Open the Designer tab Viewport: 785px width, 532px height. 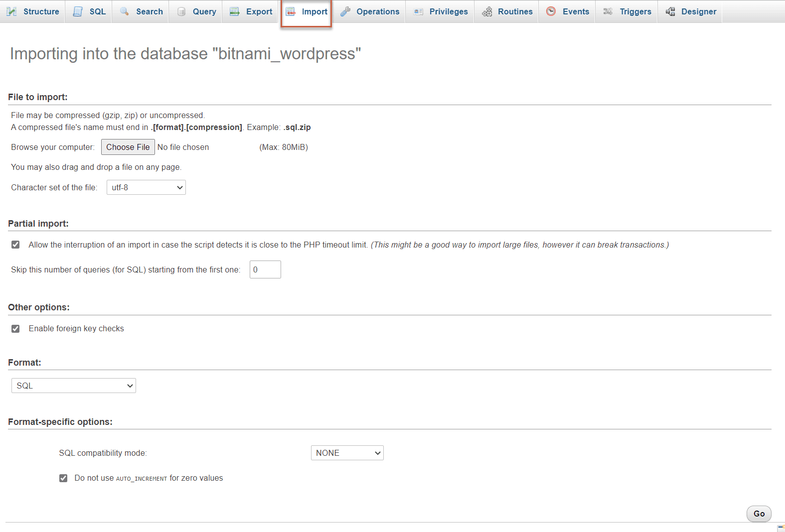tap(691, 11)
